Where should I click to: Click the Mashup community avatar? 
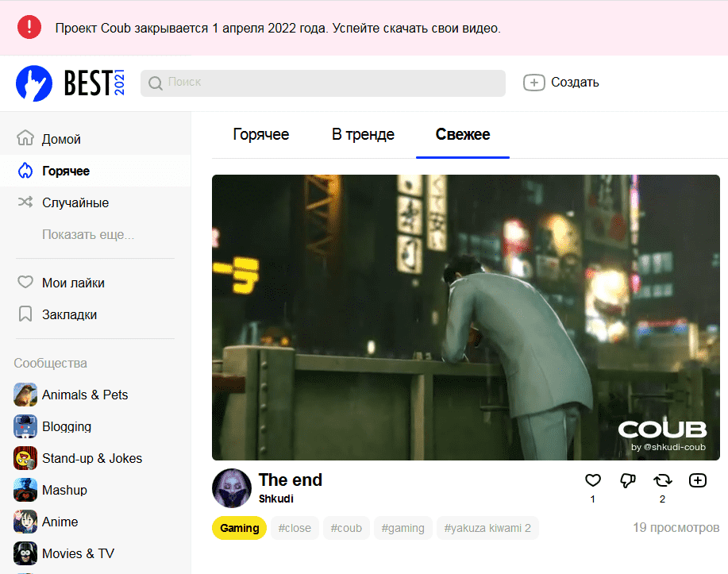pos(25,490)
